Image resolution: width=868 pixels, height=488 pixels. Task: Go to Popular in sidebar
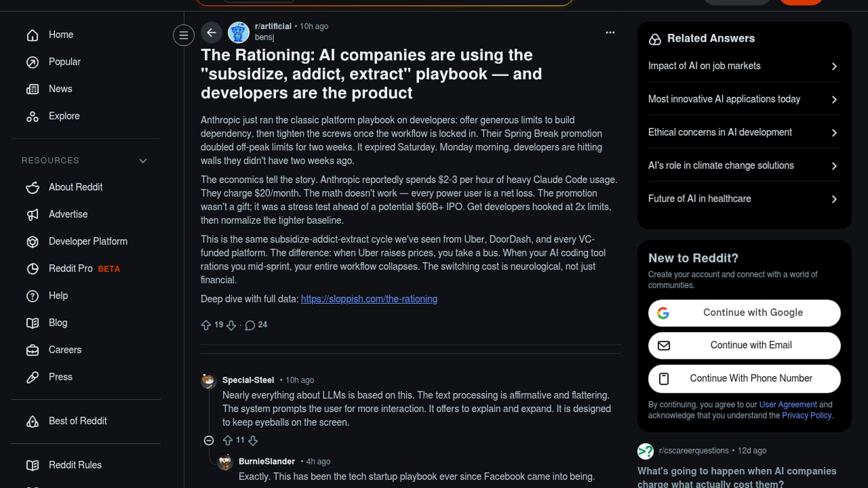pos(64,62)
